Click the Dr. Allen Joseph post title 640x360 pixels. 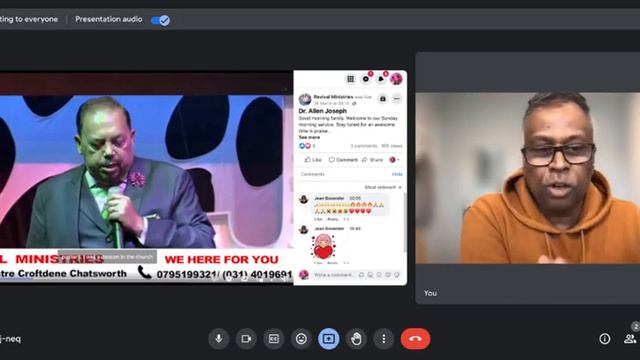(322, 111)
